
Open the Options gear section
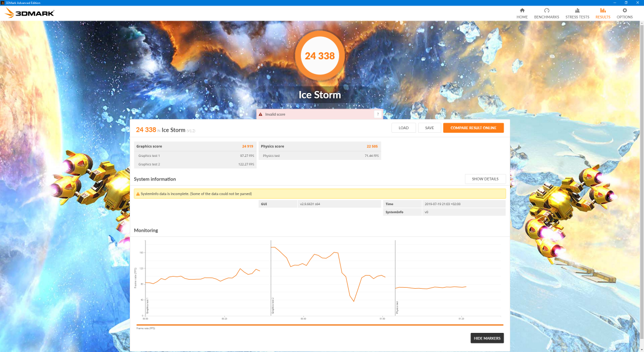tap(624, 13)
